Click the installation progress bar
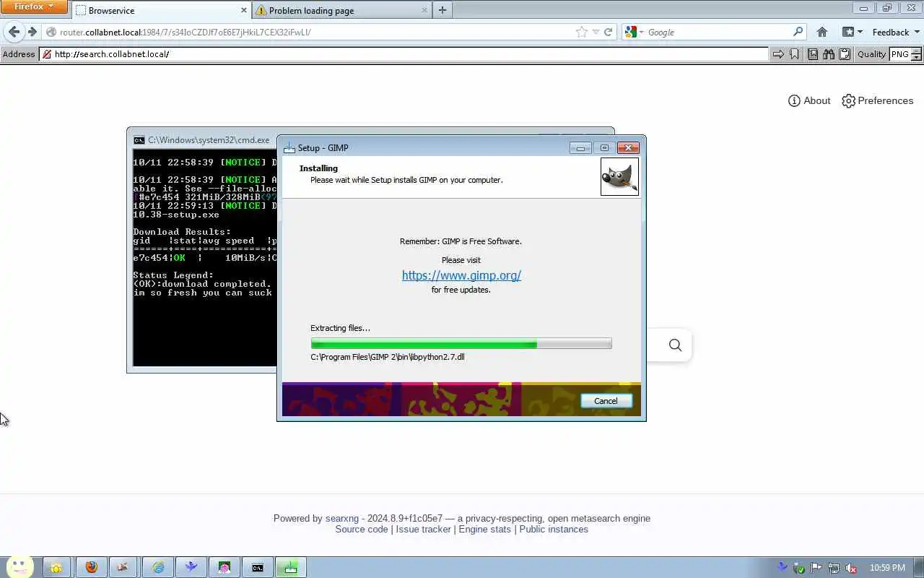Viewport: 924px width, 578px height. (x=461, y=344)
